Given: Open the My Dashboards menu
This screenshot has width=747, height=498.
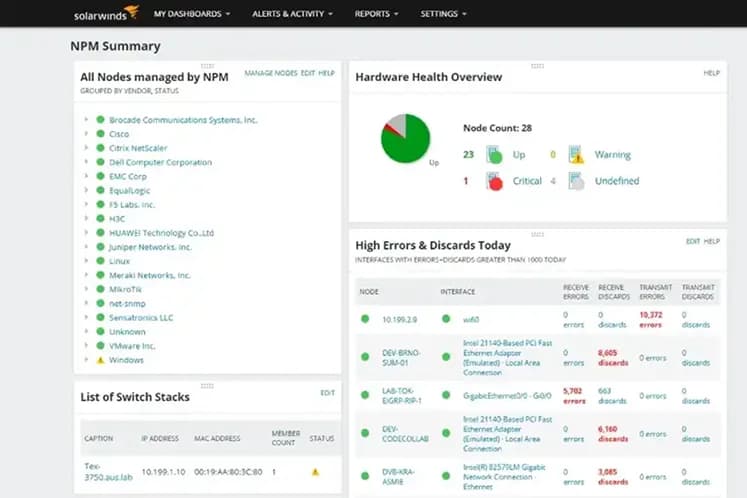Looking at the screenshot, I should (192, 14).
